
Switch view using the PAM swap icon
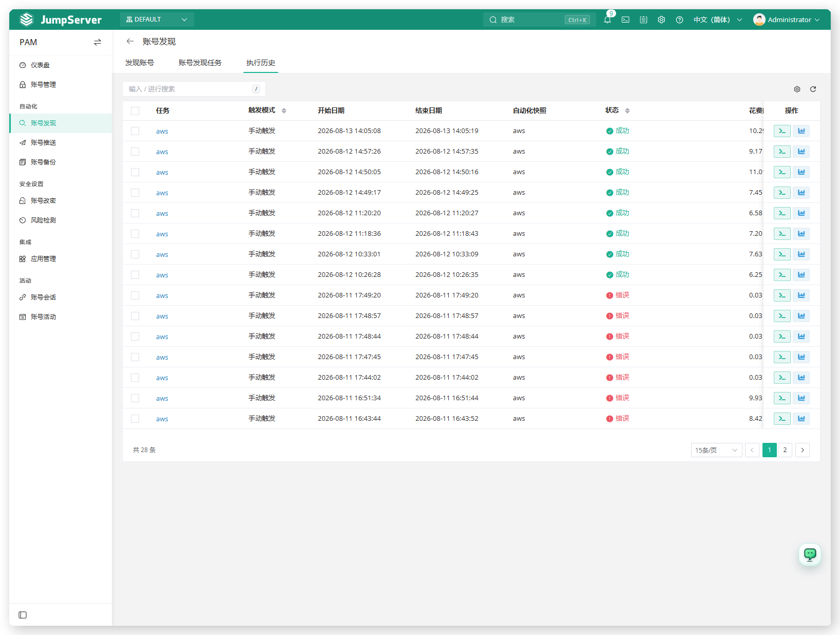coord(98,42)
